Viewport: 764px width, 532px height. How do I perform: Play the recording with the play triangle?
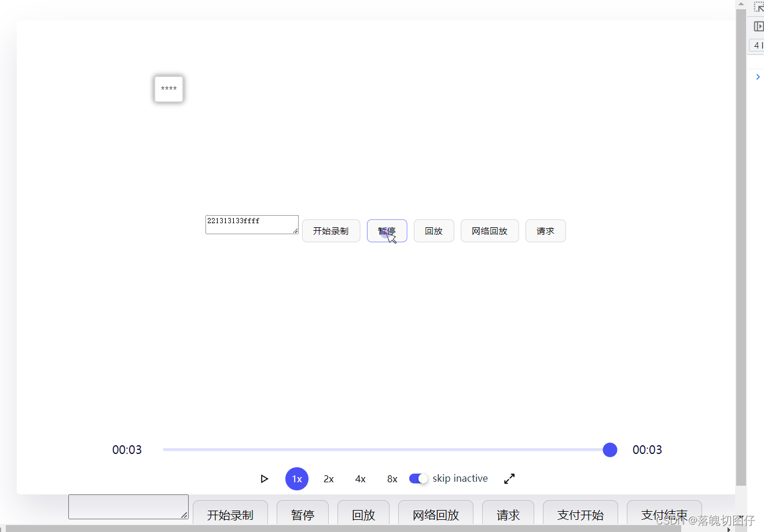tap(265, 478)
